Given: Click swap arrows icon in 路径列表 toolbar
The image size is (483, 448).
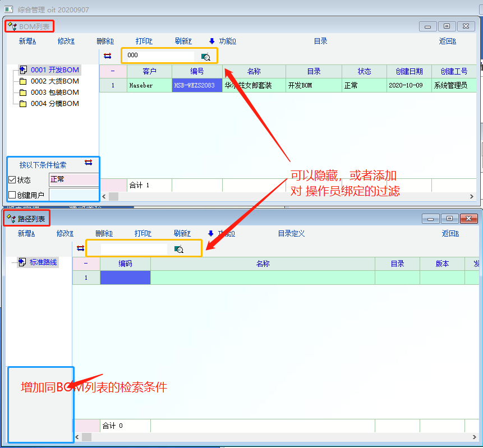Looking at the screenshot, I should tap(81, 248).
